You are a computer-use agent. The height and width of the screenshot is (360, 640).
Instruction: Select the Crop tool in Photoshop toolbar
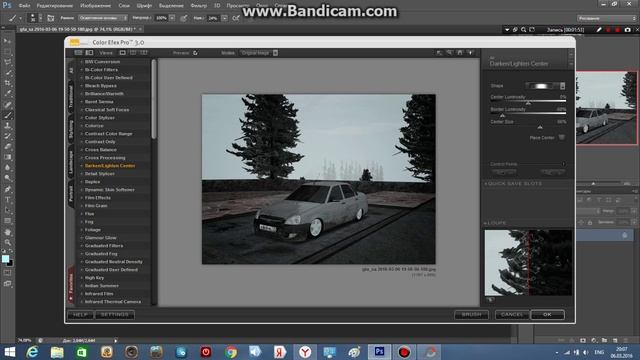[x=7, y=83]
